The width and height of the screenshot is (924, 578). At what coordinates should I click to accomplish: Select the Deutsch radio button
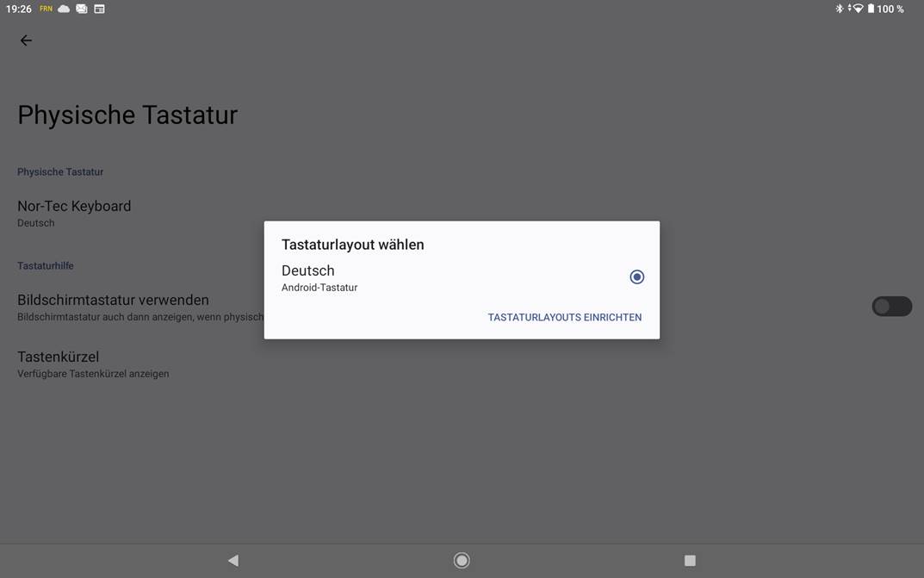pos(636,277)
